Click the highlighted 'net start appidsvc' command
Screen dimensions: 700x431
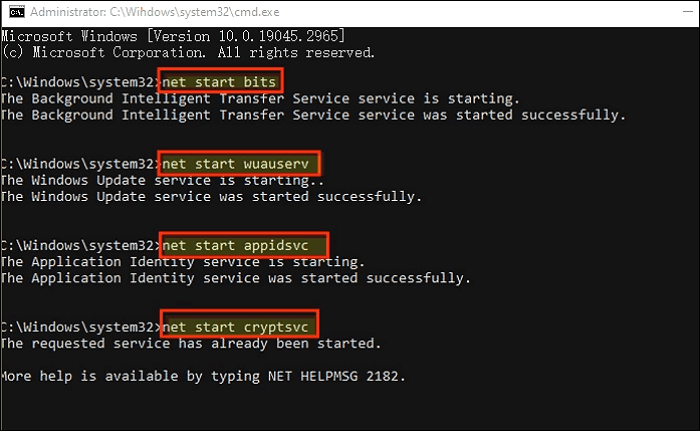coord(244,244)
